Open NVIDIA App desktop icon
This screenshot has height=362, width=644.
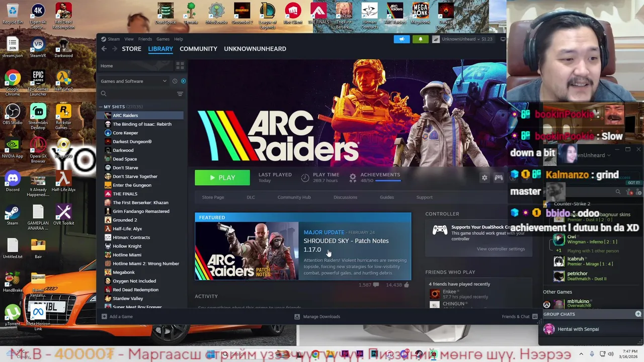pos(13,148)
